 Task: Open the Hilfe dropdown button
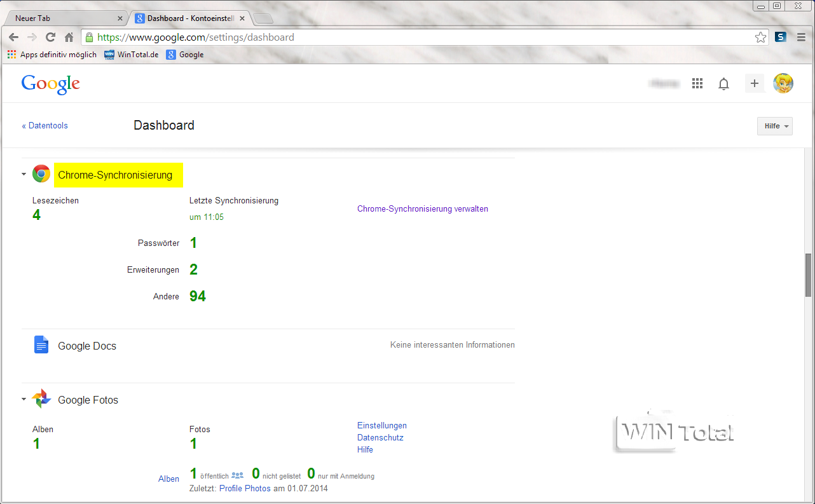pyautogui.click(x=775, y=126)
